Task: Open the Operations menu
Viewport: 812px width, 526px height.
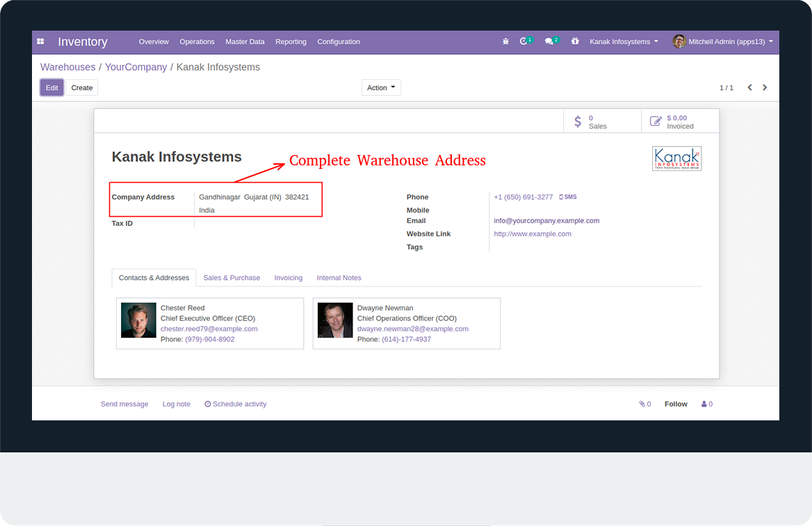Action: [x=197, y=42]
